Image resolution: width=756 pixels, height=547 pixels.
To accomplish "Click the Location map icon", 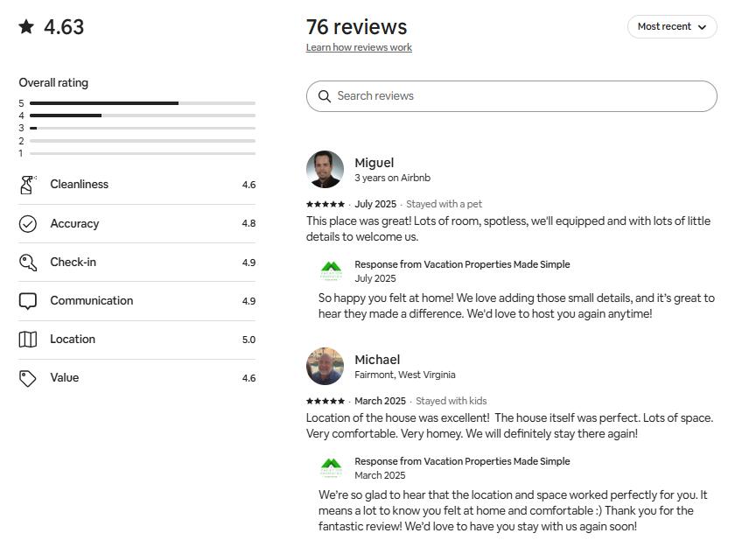I will tap(27, 340).
